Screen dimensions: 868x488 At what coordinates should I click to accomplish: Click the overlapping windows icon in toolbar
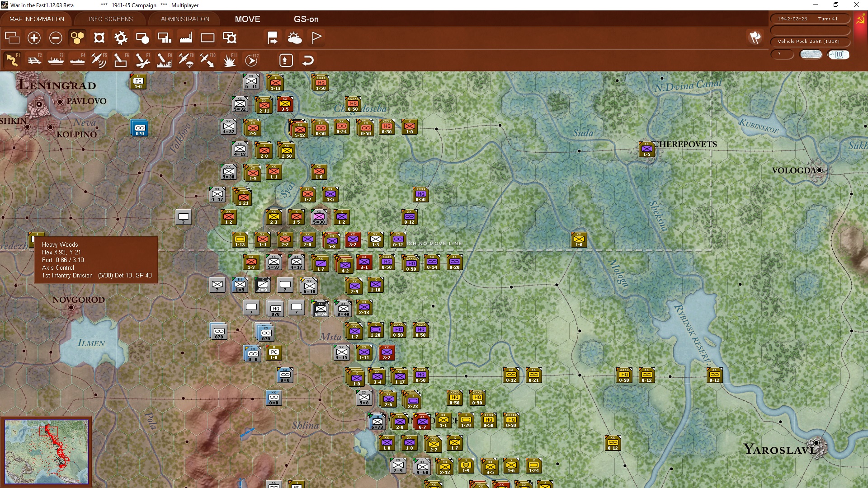(x=12, y=38)
